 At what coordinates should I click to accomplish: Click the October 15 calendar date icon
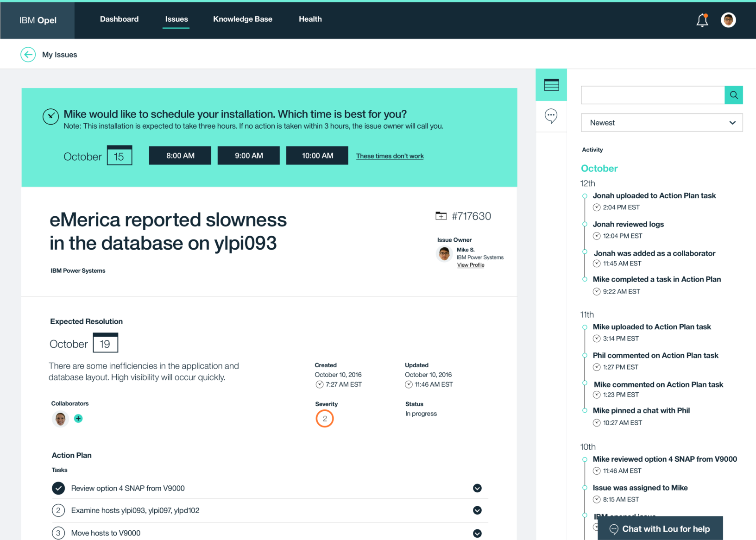pyautogui.click(x=120, y=156)
